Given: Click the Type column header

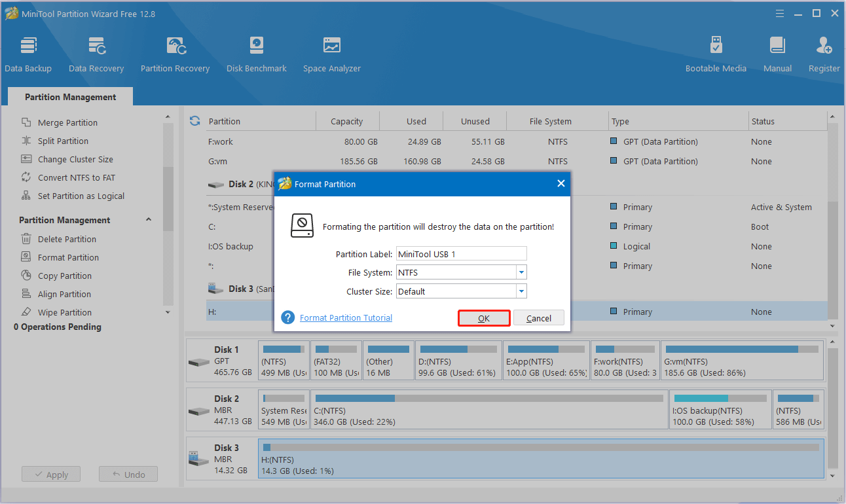Looking at the screenshot, I should tap(678, 121).
